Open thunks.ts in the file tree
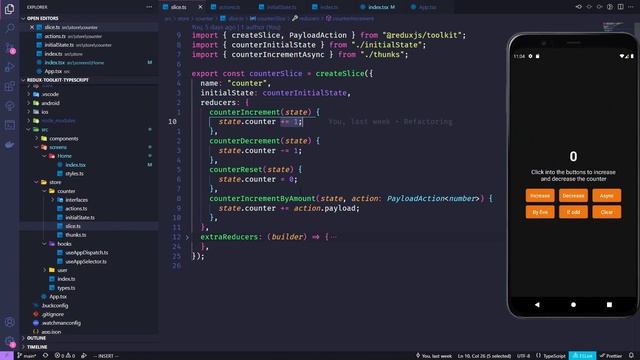The width and height of the screenshot is (640, 360). (76, 235)
